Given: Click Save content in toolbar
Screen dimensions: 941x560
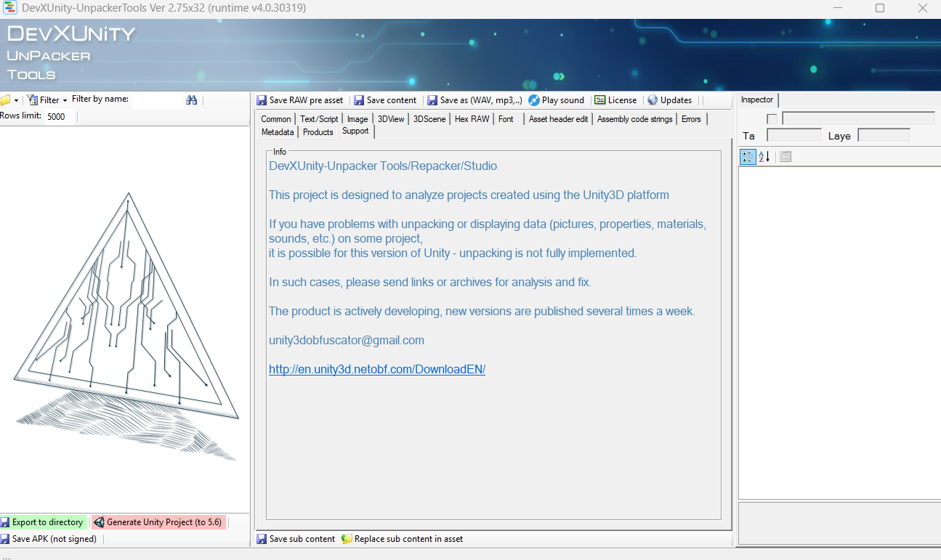Looking at the screenshot, I should pyautogui.click(x=385, y=100).
